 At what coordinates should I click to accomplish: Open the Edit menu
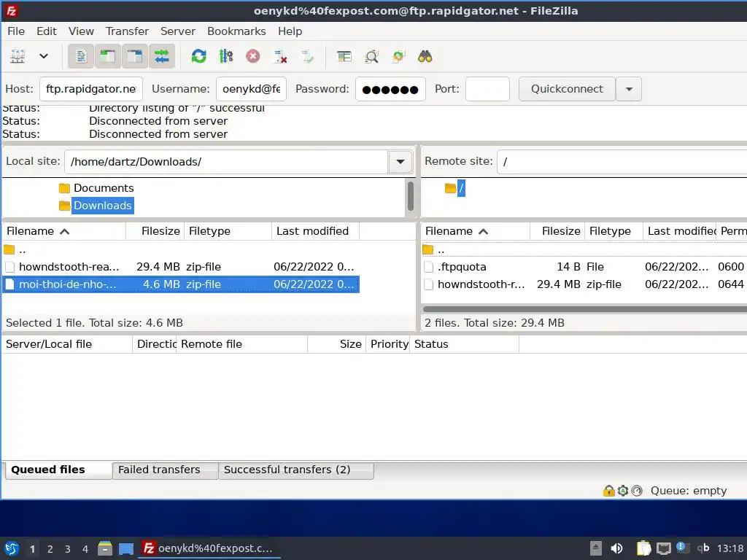(x=47, y=31)
